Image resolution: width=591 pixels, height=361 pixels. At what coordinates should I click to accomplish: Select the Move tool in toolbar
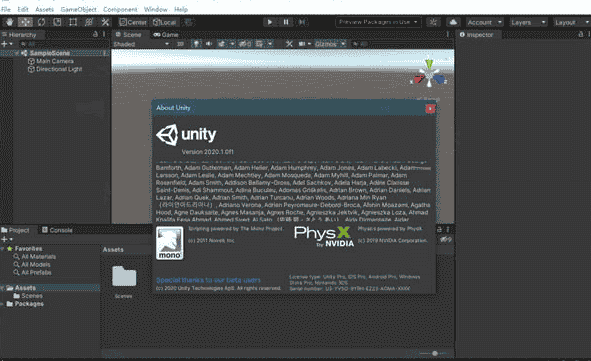click(x=25, y=22)
